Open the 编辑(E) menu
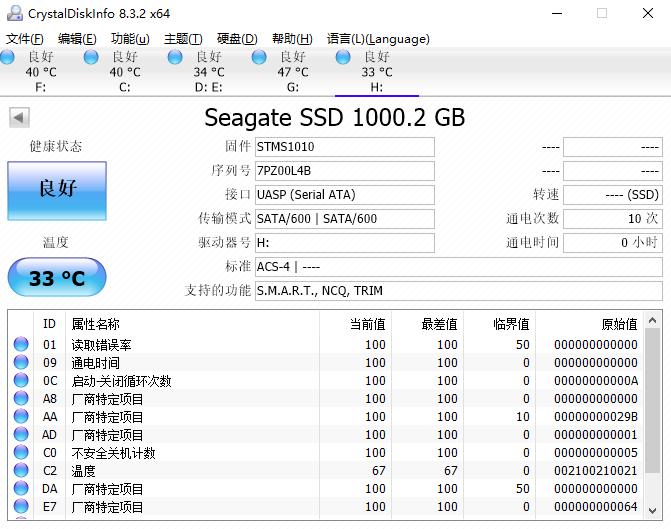This screenshot has width=671, height=529. tap(77, 39)
